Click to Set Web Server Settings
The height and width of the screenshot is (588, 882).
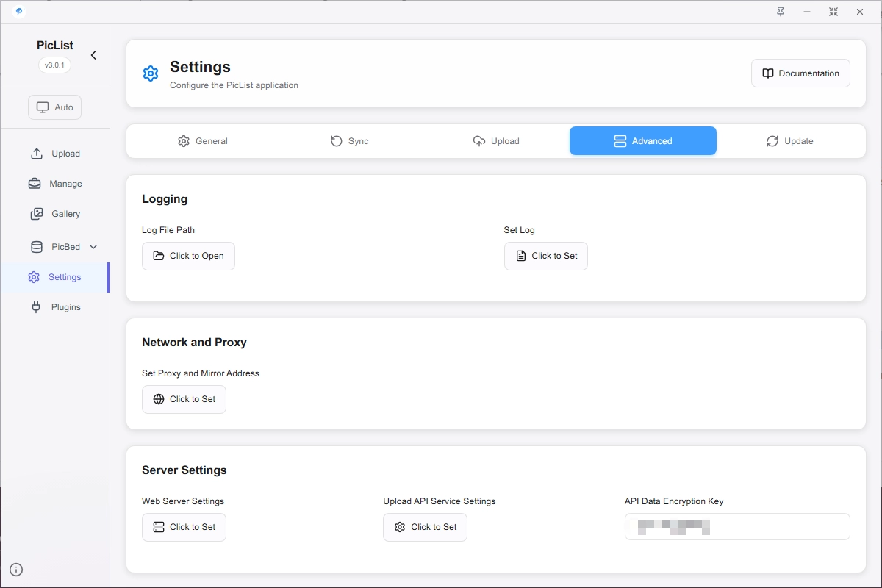point(184,527)
